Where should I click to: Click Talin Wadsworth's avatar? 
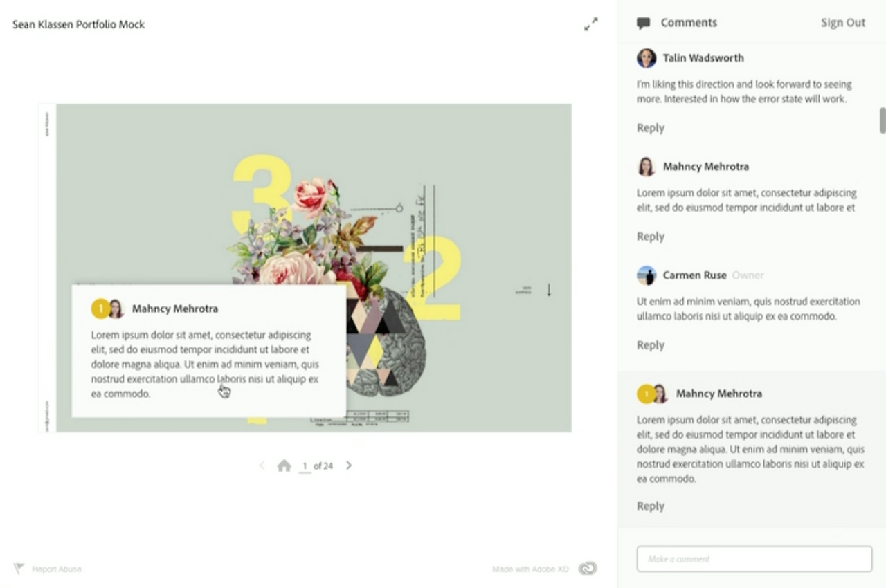[647, 58]
